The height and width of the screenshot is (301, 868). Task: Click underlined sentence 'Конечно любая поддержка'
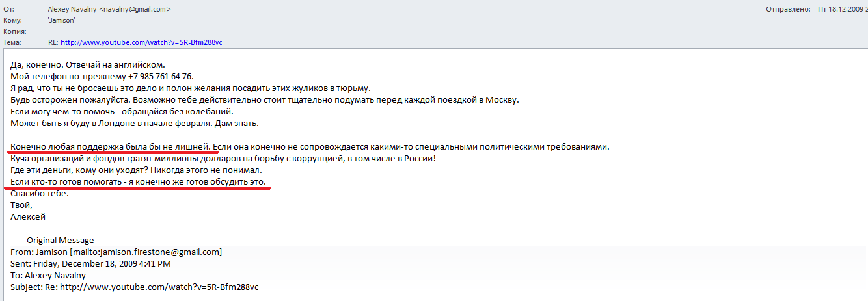coord(111,146)
